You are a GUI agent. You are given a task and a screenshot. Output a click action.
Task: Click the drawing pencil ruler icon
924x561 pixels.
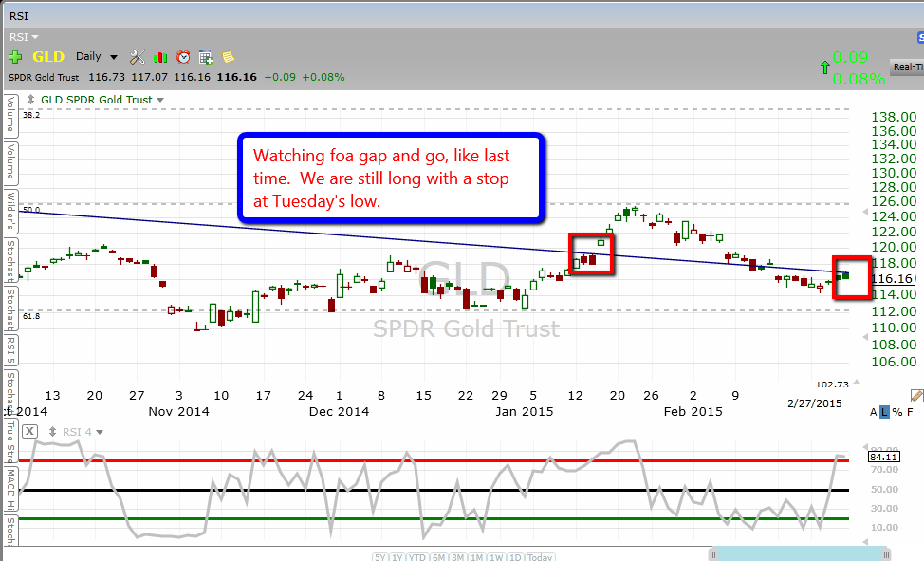click(917, 395)
